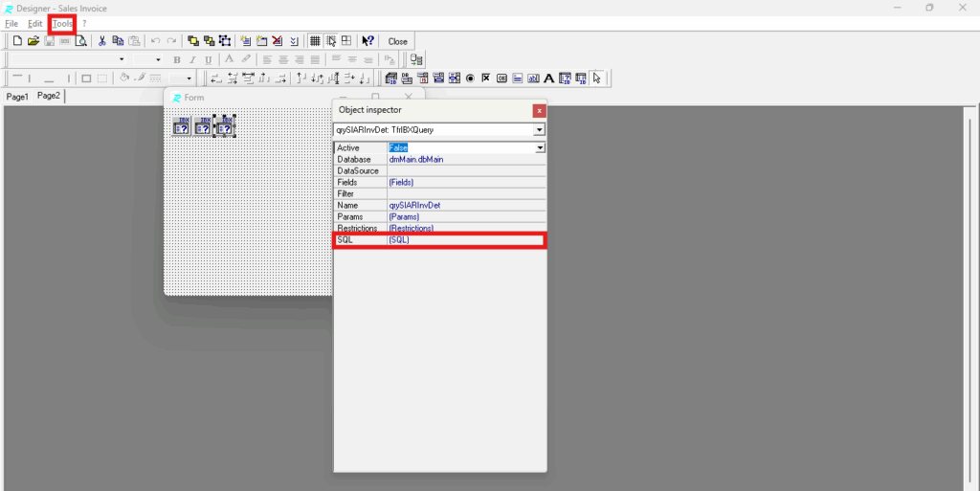The height and width of the screenshot is (491, 980).
Task: Copy the selected object via toolbar icon
Action: [x=118, y=41]
